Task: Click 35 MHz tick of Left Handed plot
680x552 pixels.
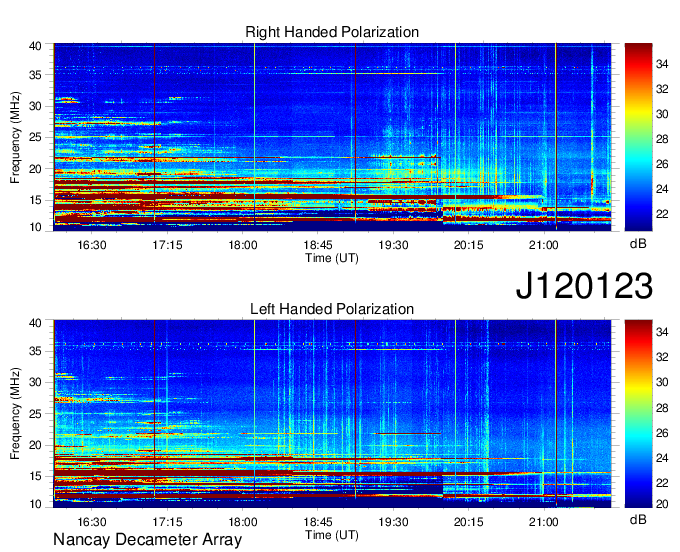Action: point(35,351)
